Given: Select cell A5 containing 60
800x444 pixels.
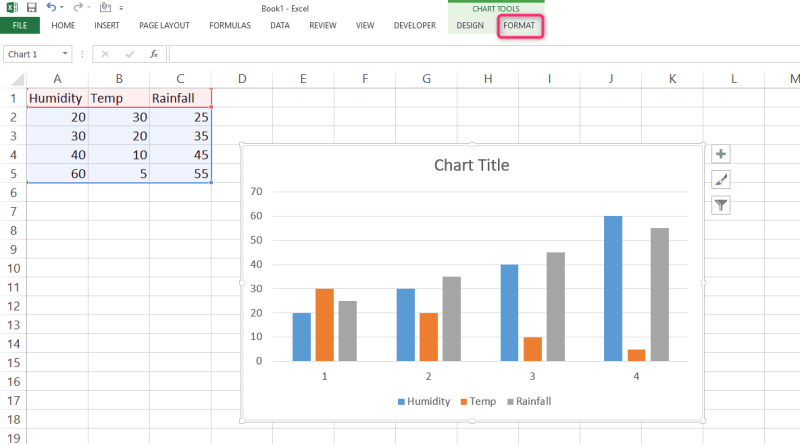Looking at the screenshot, I should click(x=57, y=174).
